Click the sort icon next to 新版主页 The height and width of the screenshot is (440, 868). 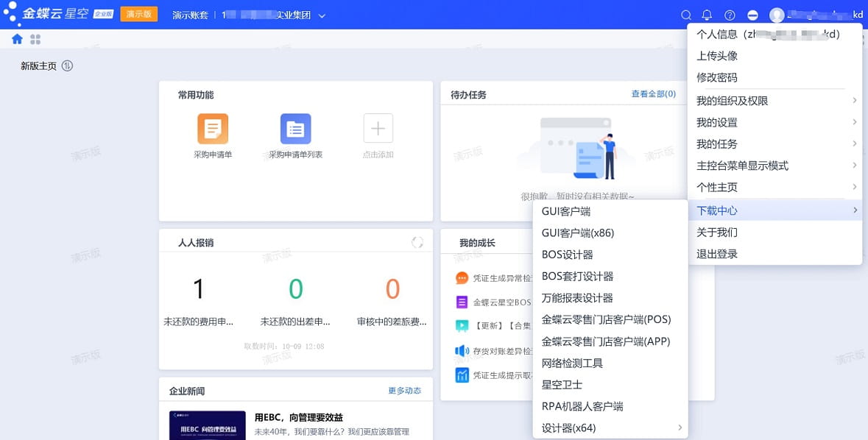point(67,66)
